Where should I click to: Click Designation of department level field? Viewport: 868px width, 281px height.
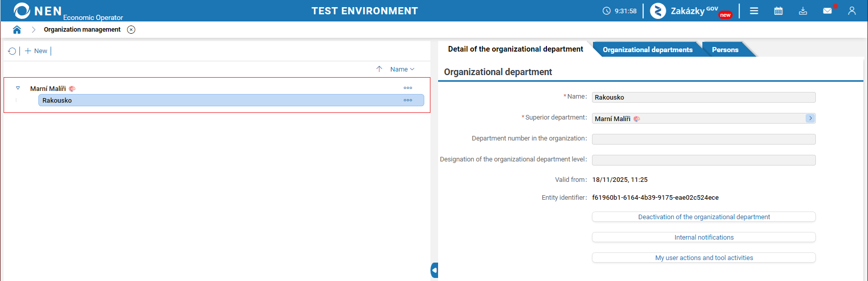point(703,160)
